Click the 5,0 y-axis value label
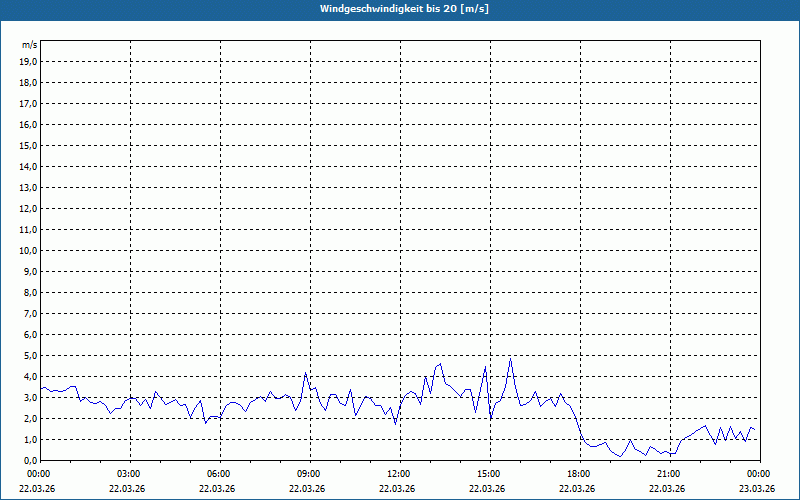 coord(30,355)
